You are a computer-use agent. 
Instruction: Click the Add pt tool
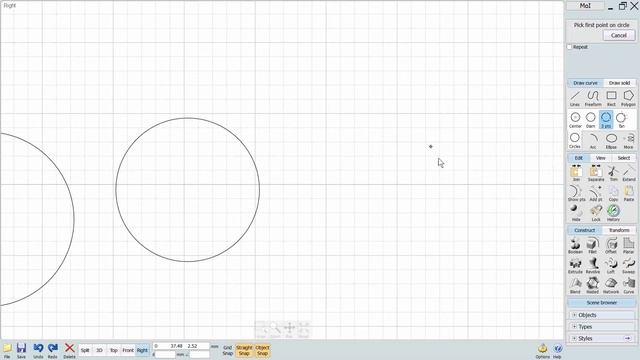click(596, 193)
